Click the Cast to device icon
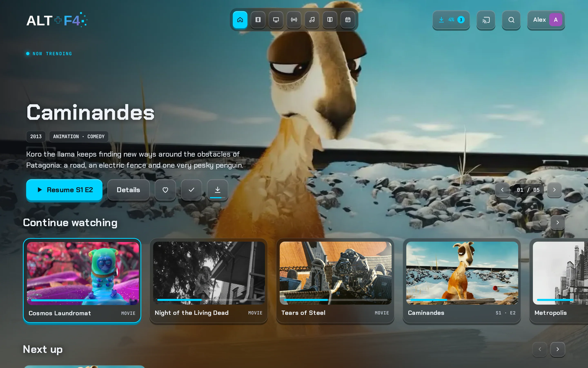The height and width of the screenshot is (368, 588). point(486,20)
